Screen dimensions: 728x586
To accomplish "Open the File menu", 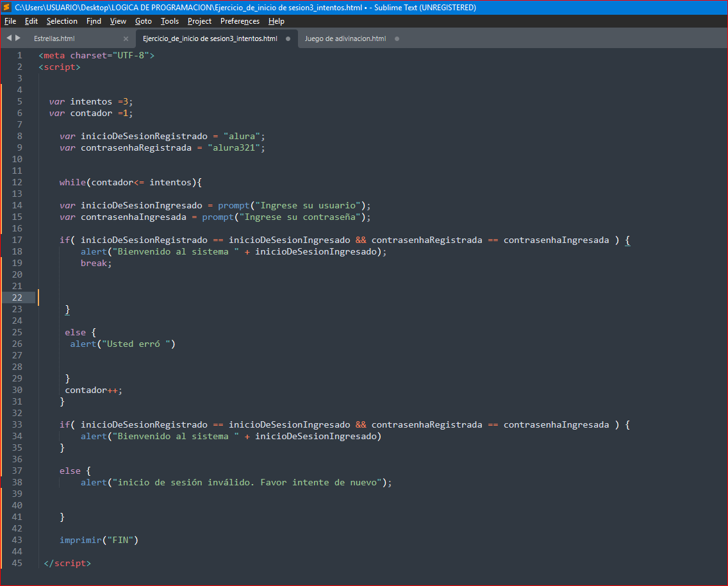I will (x=10, y=21).
